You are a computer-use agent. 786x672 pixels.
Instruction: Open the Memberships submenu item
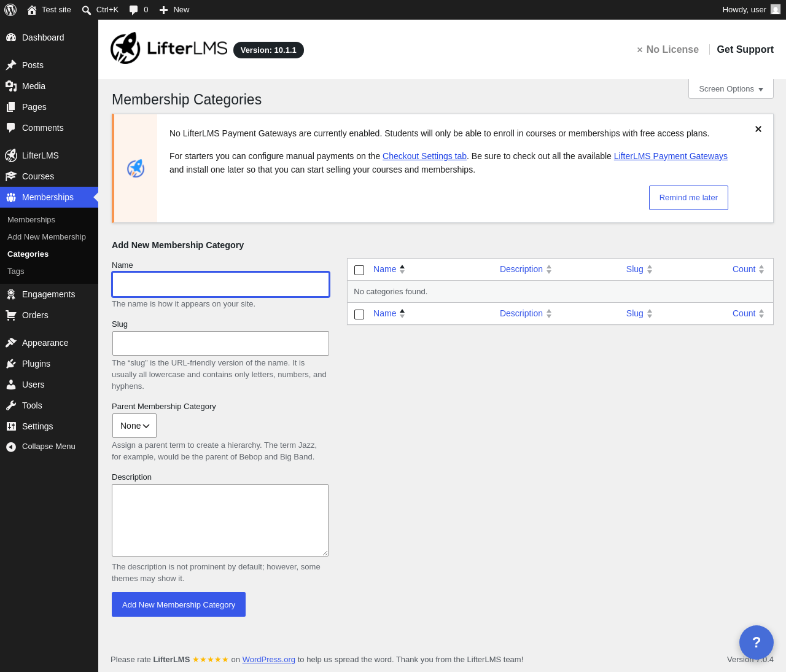tap(31, 220)
